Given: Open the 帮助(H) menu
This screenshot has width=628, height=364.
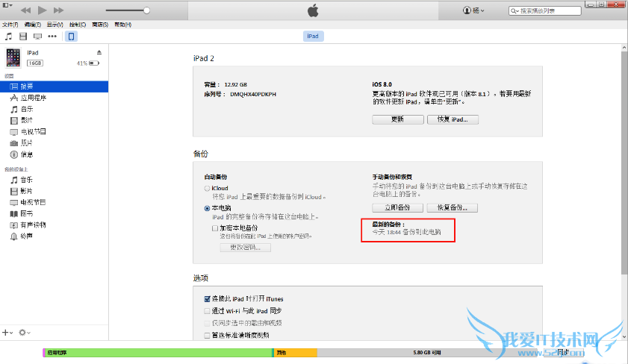Looking at the screenshot, I should (122, 25).
